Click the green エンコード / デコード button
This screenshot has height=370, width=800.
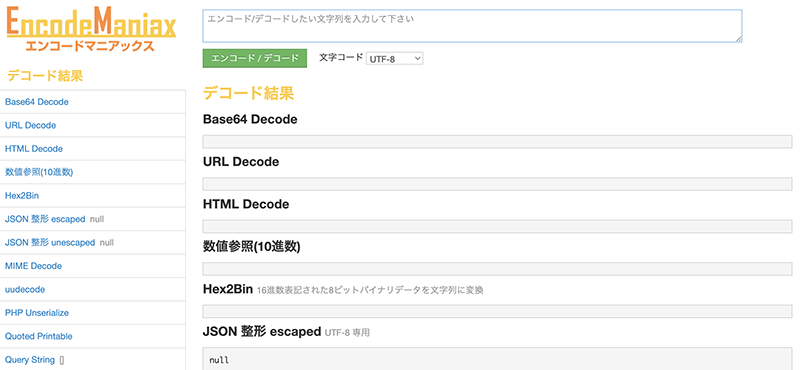point(255,58)
